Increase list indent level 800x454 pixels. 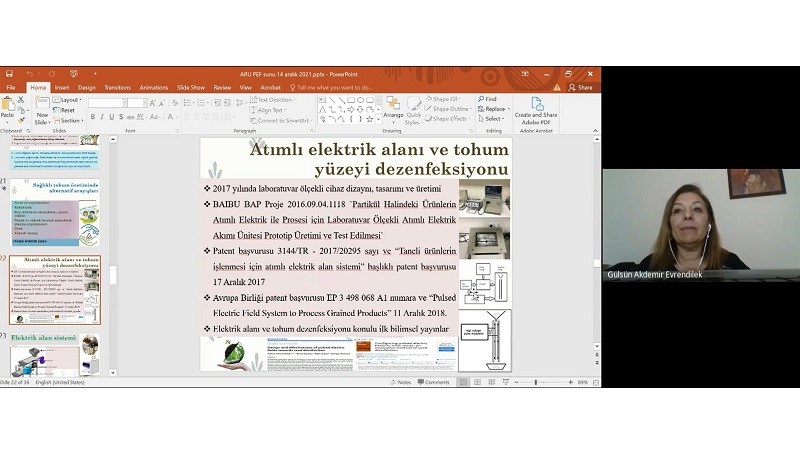point(227,103)
